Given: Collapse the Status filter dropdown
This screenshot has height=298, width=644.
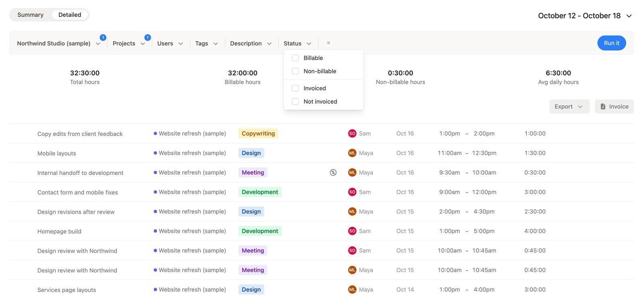Looking at the screenshot, I should [x=297, y=43].
